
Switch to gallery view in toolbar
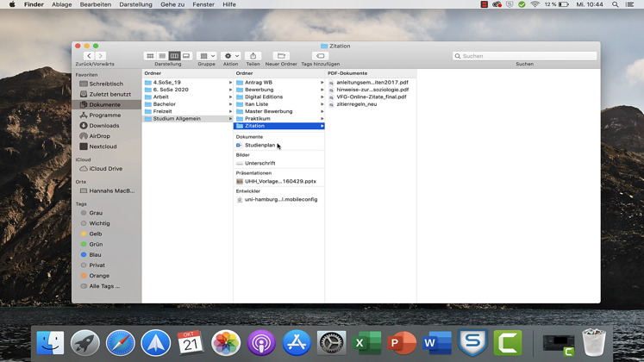coord(186,56)
